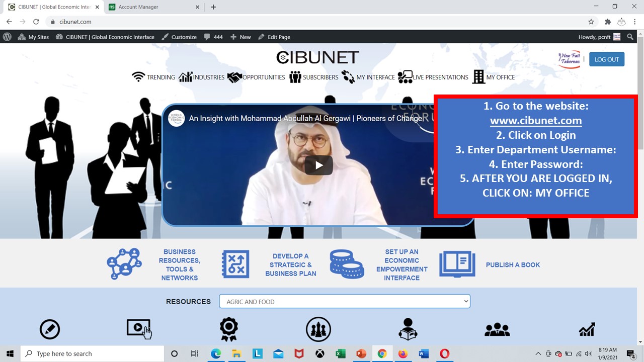Screen dimensions: 644x362
Task: Open the WordPress New content menu
Action: (240, 37)
